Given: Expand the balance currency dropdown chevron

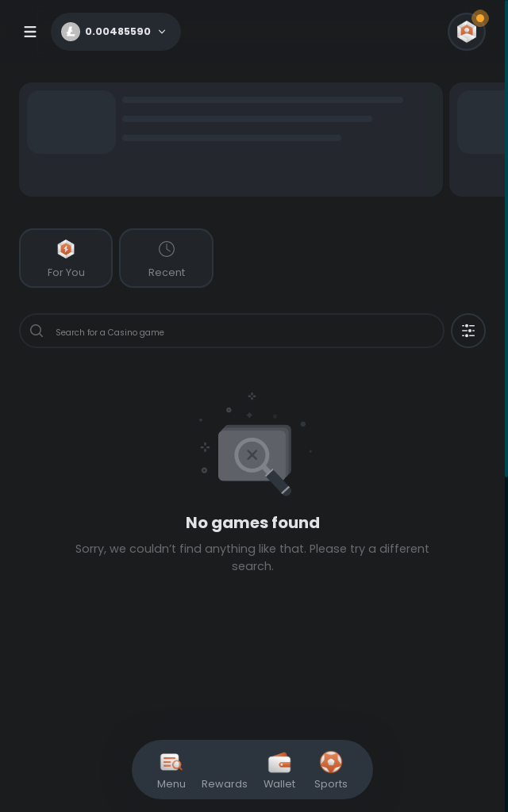Looking at the screenshot, I should (162, 32).
